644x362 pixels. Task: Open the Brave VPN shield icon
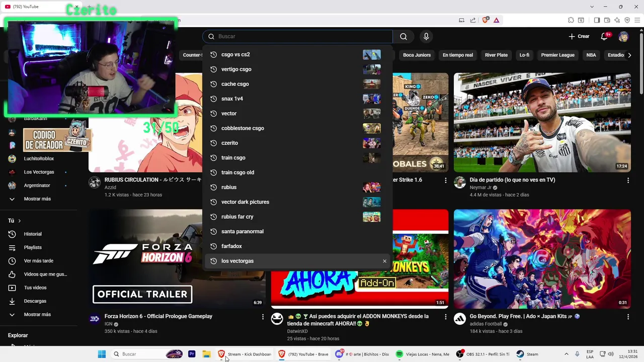click(x=627, y=20)
